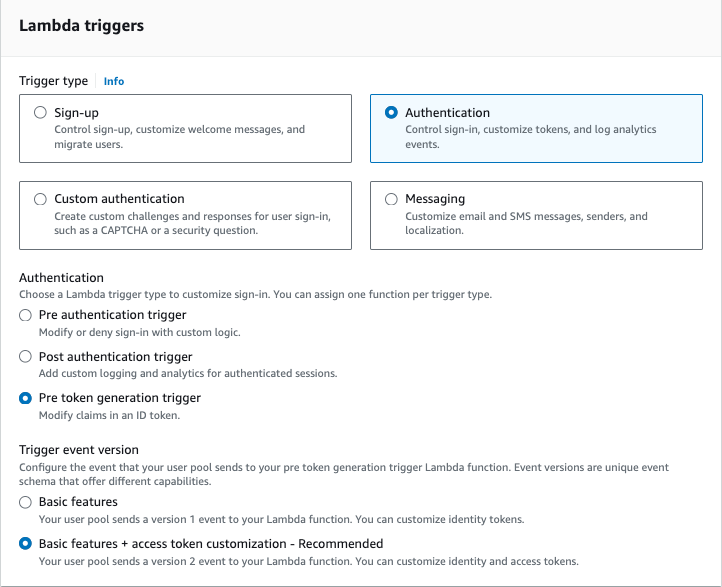Choose the Authentication trigger type radio
Viewport: 722px width, 587px height.
(391, 112)
